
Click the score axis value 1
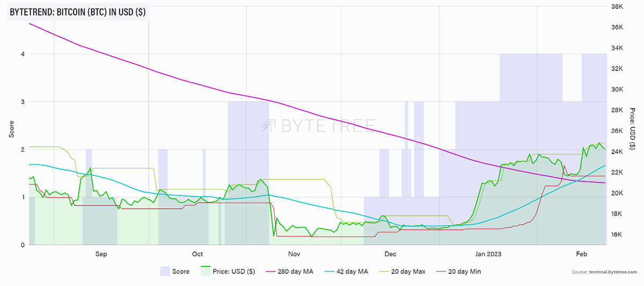pyautogui.click(x=23, y=197)
